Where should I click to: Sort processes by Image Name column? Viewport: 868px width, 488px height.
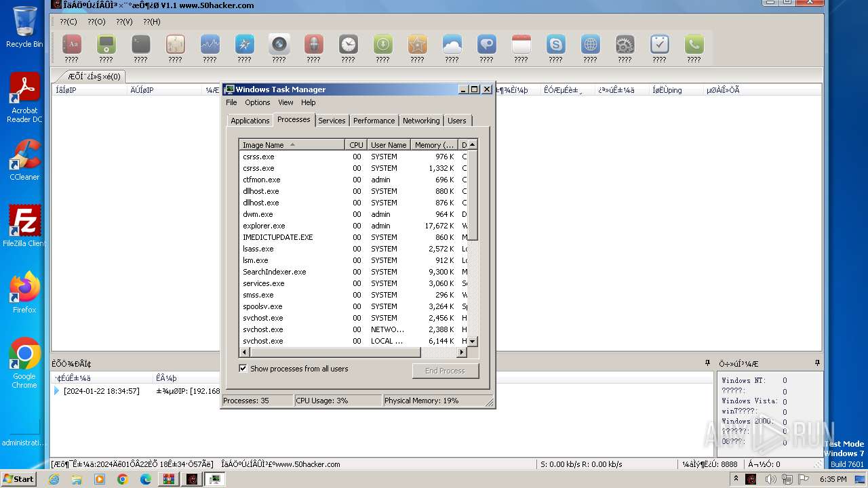pyautogui.click(x=292, y=145)
